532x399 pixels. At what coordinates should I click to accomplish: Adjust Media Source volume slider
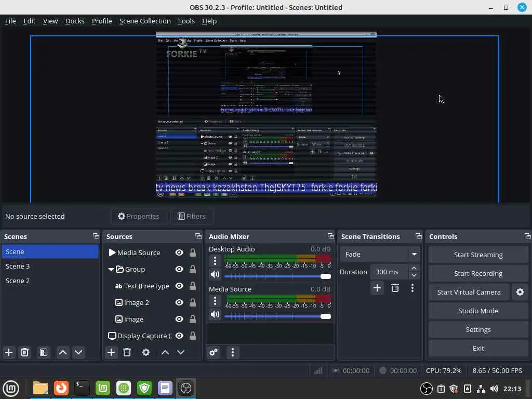point(277,316)
